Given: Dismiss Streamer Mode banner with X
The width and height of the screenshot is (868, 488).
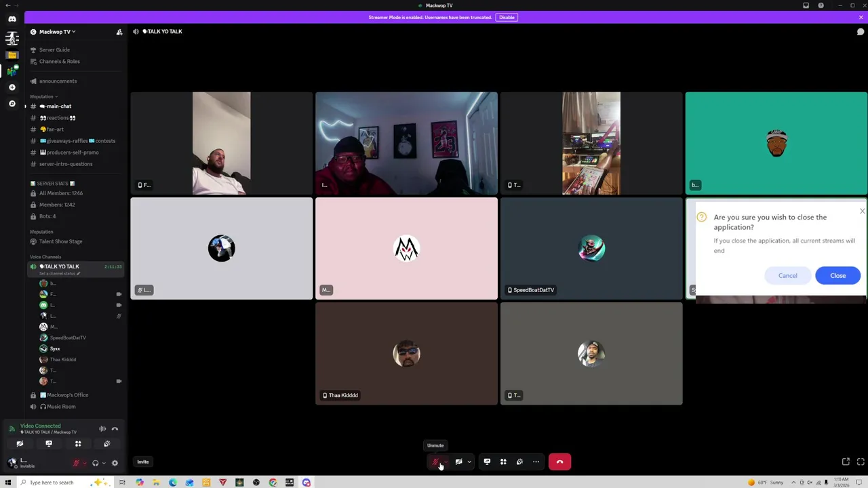Looking at the screenshot, I should [x=861, y=17].
